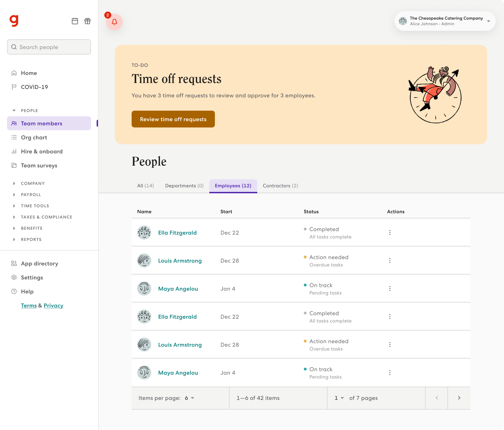The width and height of the screenshot is (504, 430).
Task: Click the Status column header
Action: [311, 211]
